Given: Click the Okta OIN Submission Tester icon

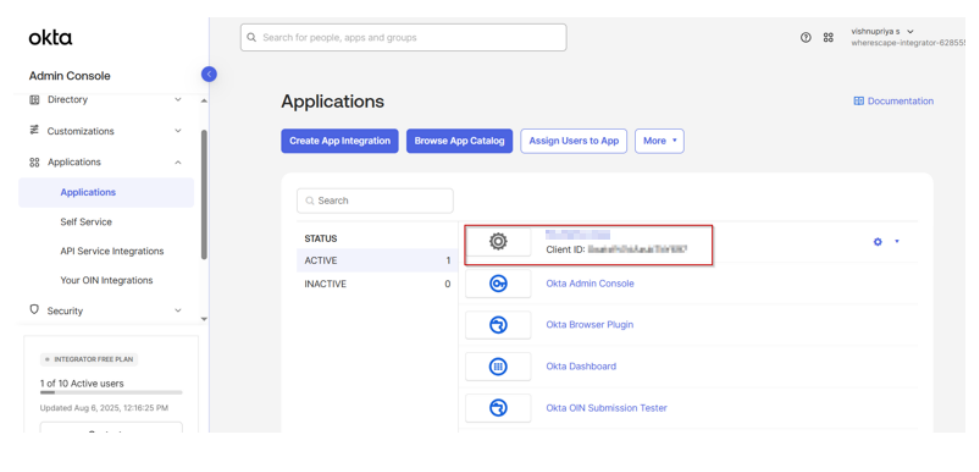Looking at the screenshot, I should 498,408.
